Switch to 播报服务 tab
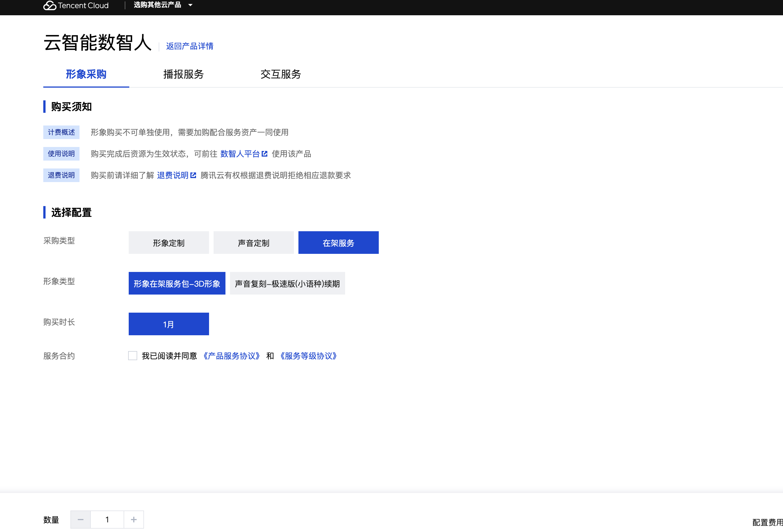Image resolution: width=783 pixels, height=532 pixels. click(x=183, y=74)
